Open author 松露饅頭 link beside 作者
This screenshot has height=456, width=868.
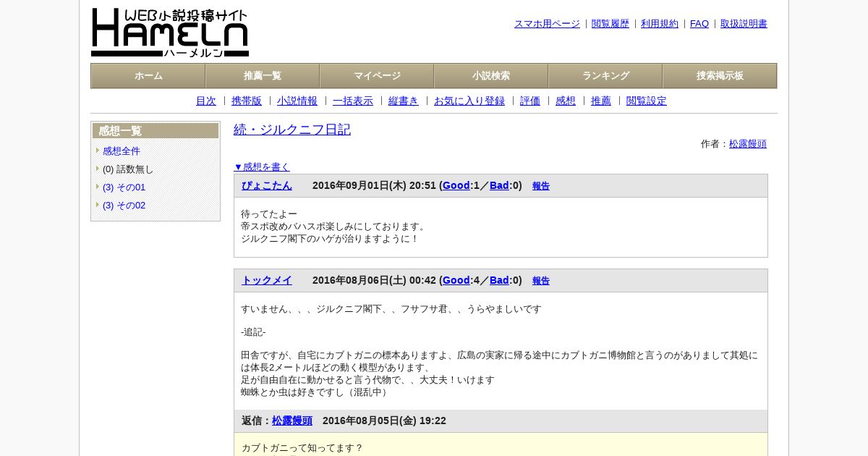tap(748, 144)
